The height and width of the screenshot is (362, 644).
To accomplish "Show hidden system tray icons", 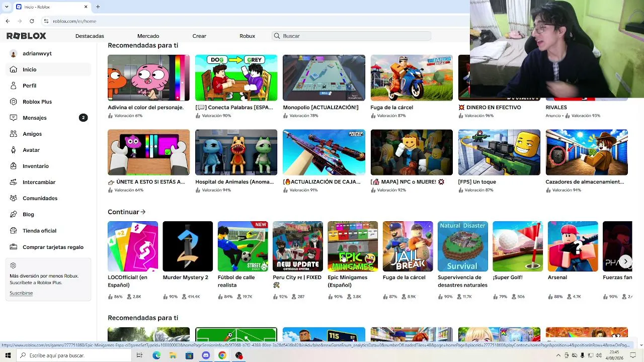I will coord(558,355).
